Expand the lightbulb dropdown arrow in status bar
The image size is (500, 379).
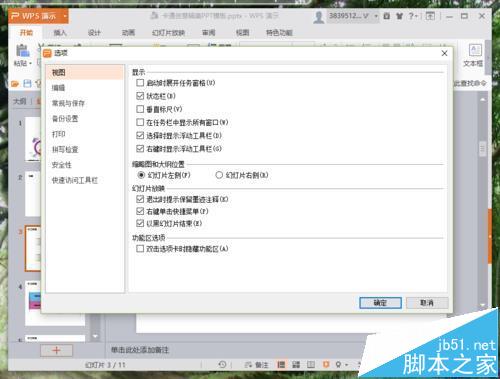[346, 365]
